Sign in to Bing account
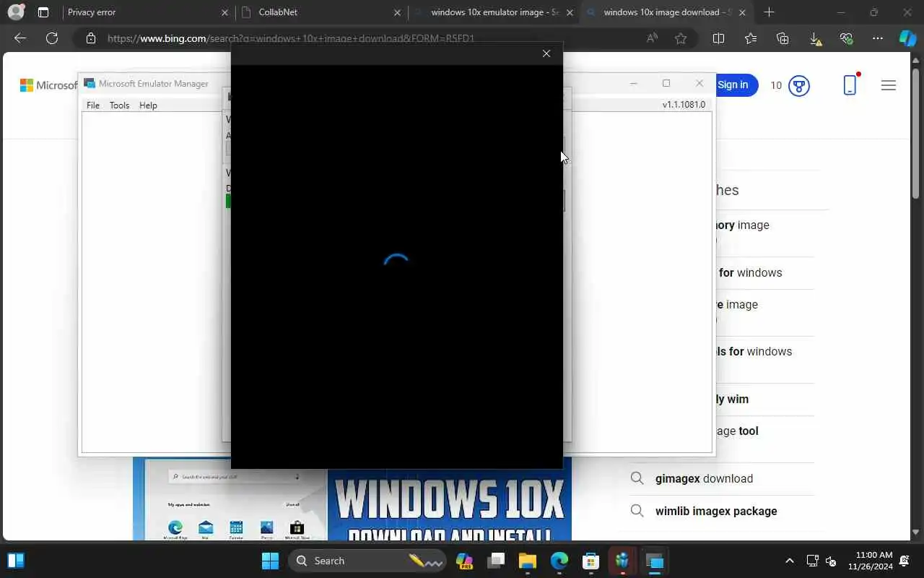This screenshot has width=924, height=578. tap(733, 85)
